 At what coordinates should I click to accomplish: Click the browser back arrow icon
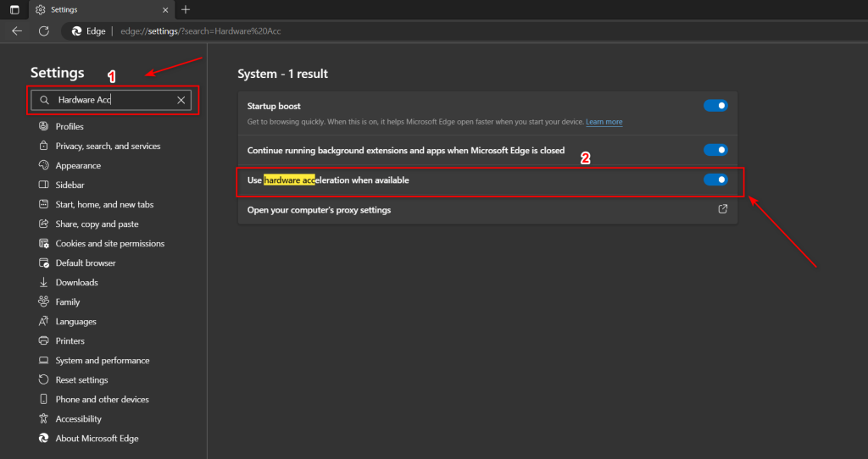17,30
